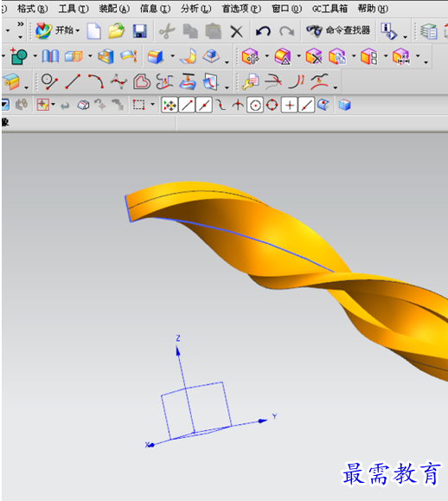Toggle the Arc Center snap point
The image size is (448, 501).
tap(255, 105)
